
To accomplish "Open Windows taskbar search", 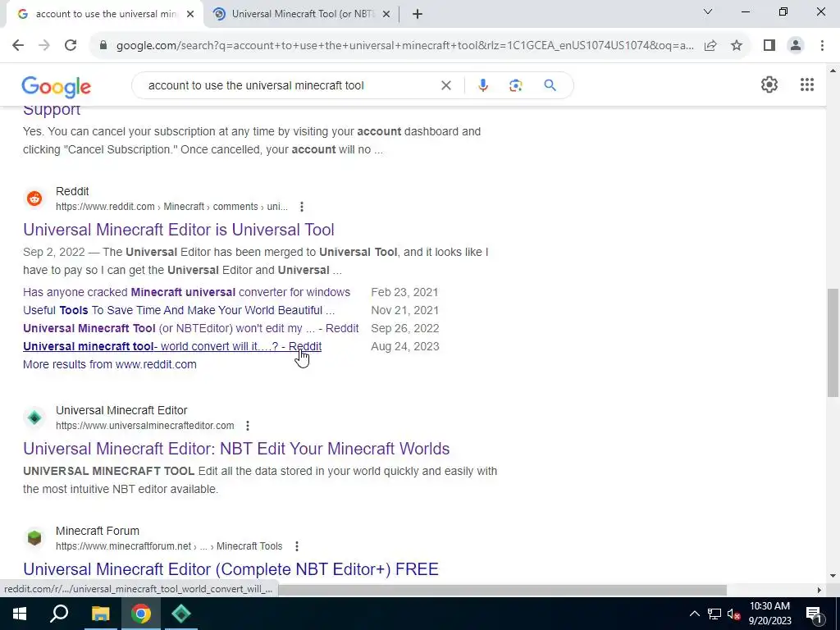I will pyautogui.click(x=59, y=614).
